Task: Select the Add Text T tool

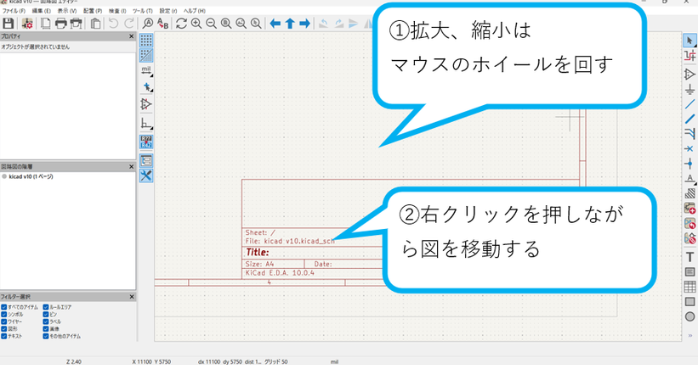Action: (x=690, y=257)
